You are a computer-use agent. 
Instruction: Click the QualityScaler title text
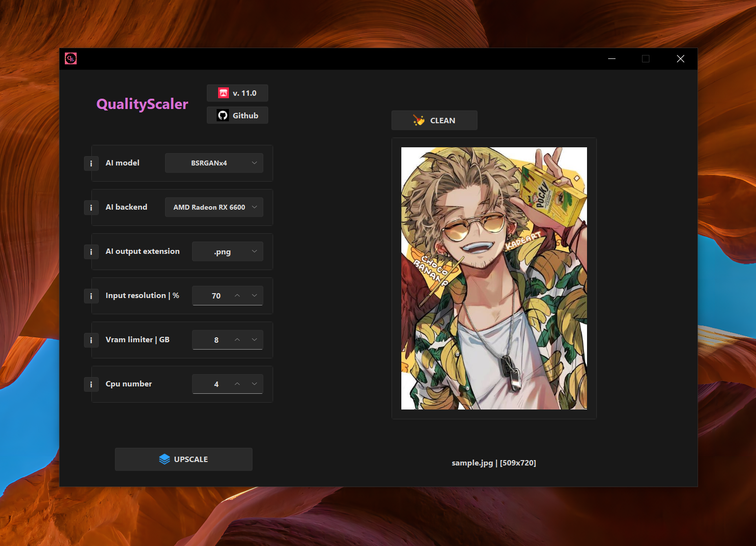142,104
